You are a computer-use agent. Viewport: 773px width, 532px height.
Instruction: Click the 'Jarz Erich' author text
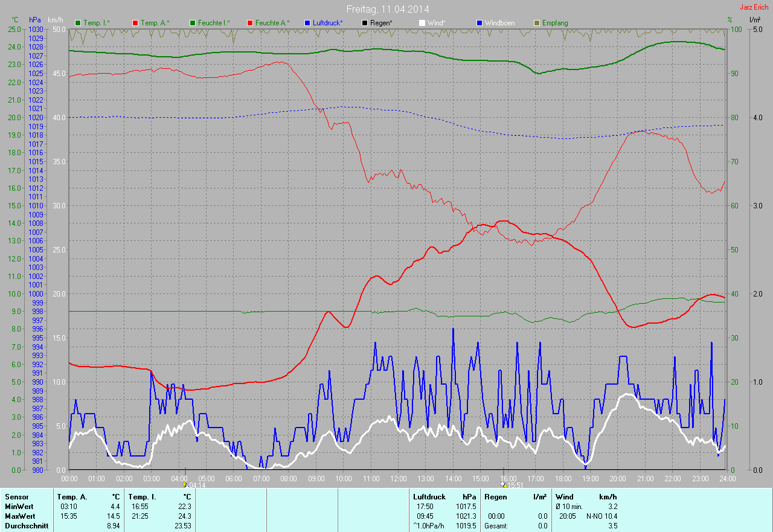[x=755, y=7]
